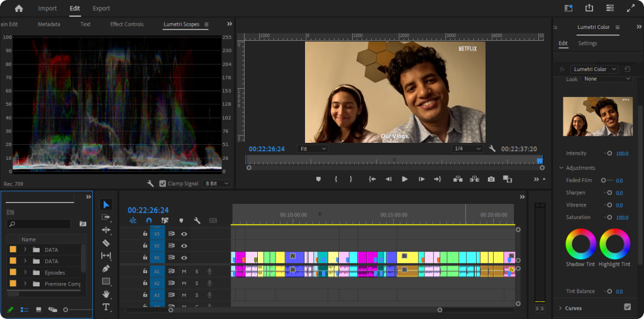
Task: Go to the Home screen icon
Action: 19,8
